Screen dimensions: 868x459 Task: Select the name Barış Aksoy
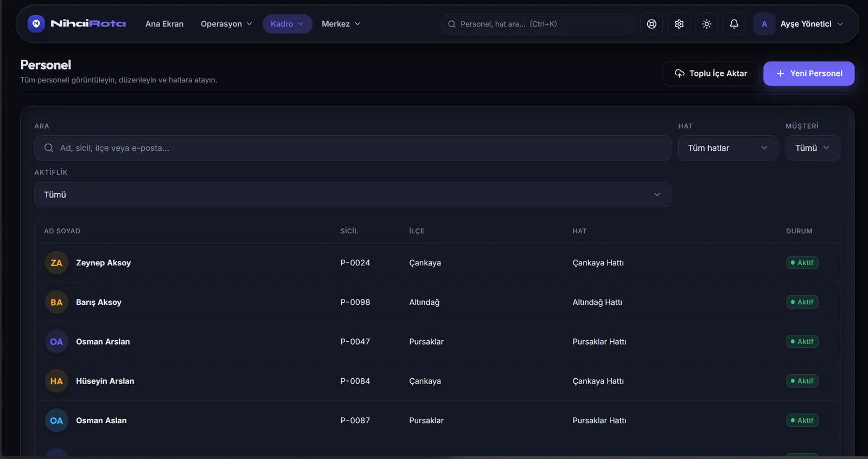(x=99, y=302)
